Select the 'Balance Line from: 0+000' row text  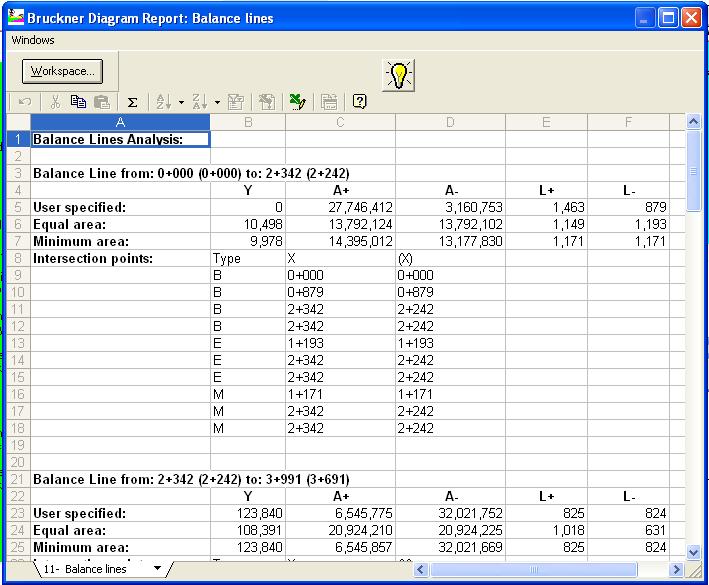191,174
